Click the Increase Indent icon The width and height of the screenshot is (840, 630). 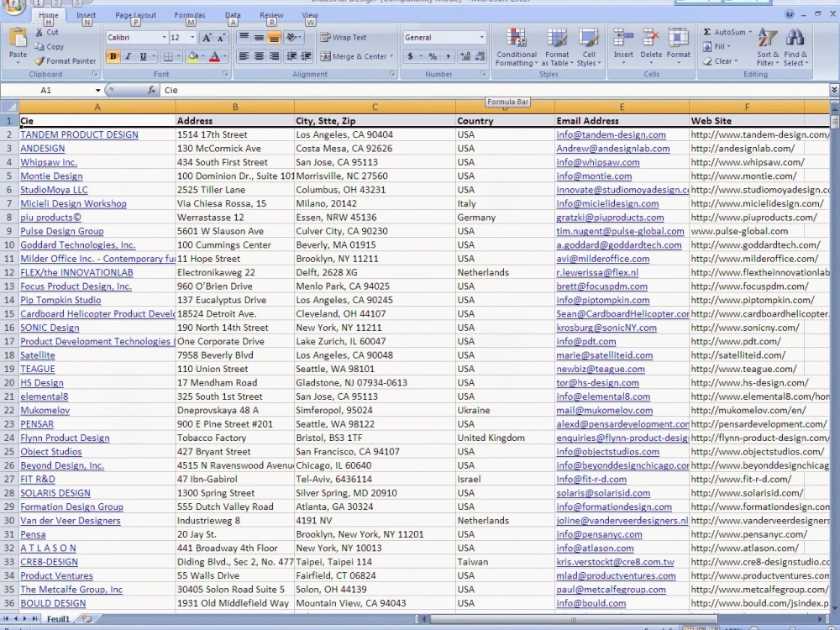click(307, 55)
